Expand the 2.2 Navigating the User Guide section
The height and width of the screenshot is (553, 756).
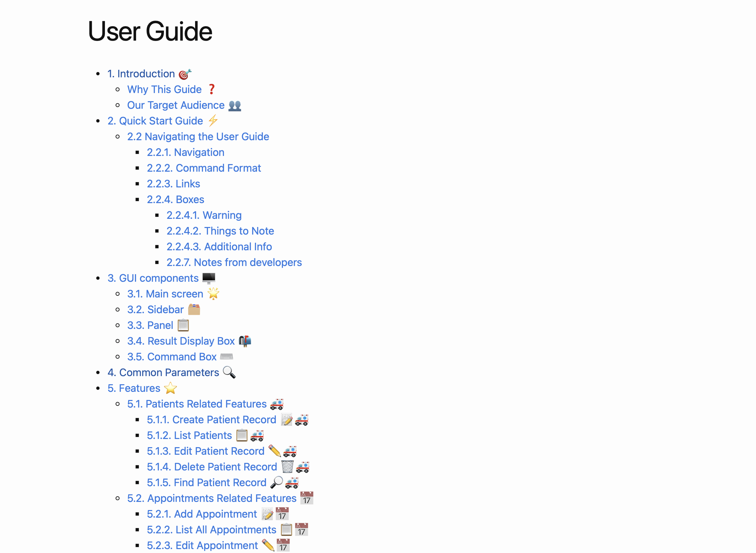click(x=198, y=136)
